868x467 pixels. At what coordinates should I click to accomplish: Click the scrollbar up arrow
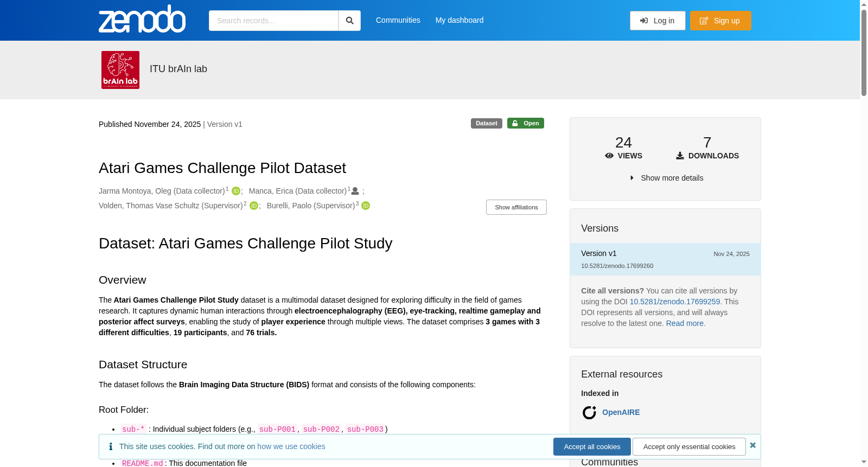point(864,4)
